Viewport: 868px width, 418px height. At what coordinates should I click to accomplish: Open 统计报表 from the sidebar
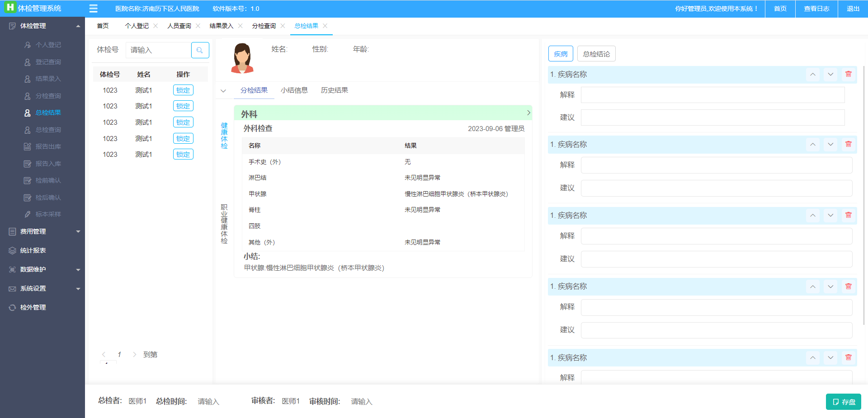pyautogui.click(x=33, y=250)
